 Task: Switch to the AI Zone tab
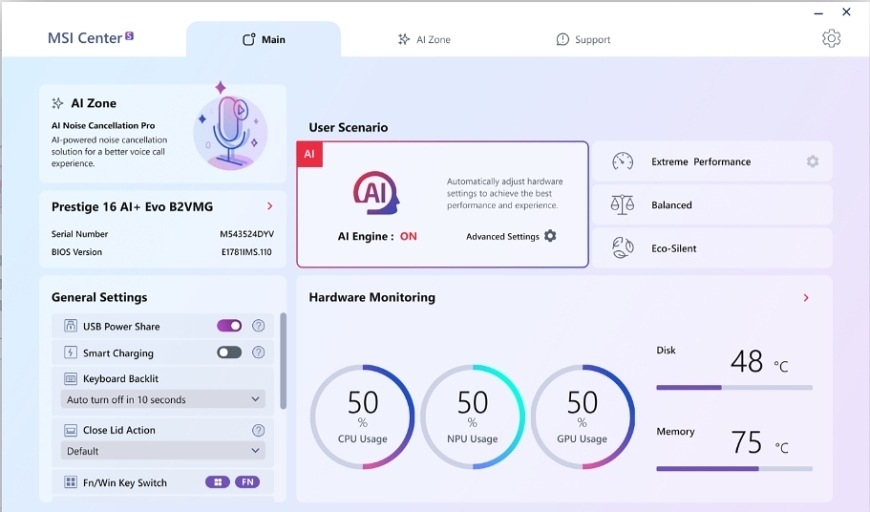[424, 39]
